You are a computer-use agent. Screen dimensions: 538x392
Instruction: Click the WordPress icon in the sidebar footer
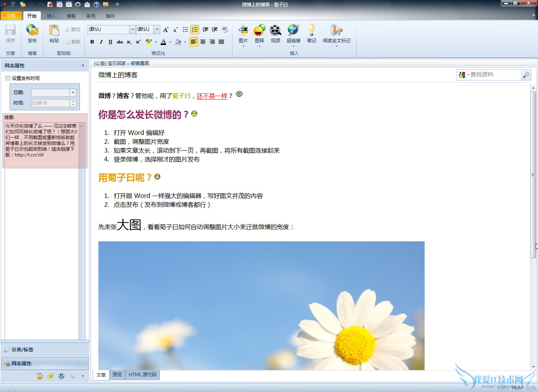point(61,376)
